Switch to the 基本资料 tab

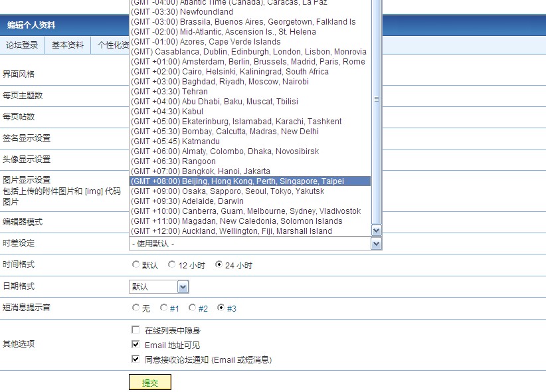pyautogui.click(x=67, y=45)
